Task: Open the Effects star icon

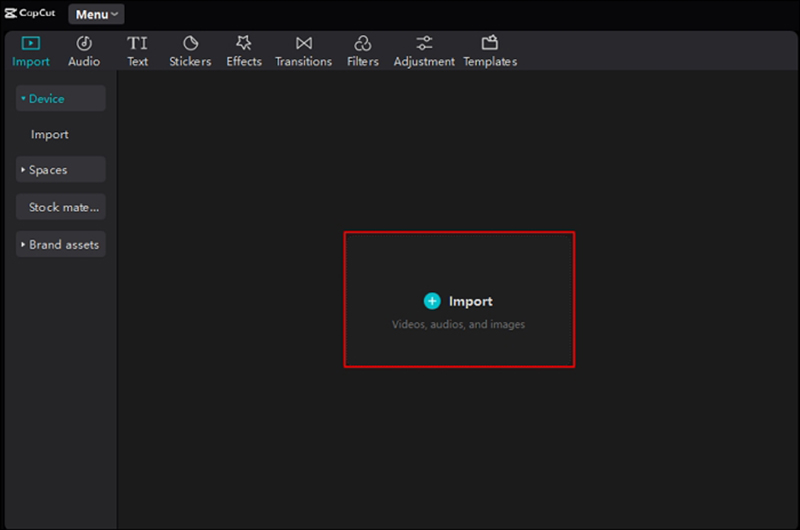Action: tap(243, 44)
